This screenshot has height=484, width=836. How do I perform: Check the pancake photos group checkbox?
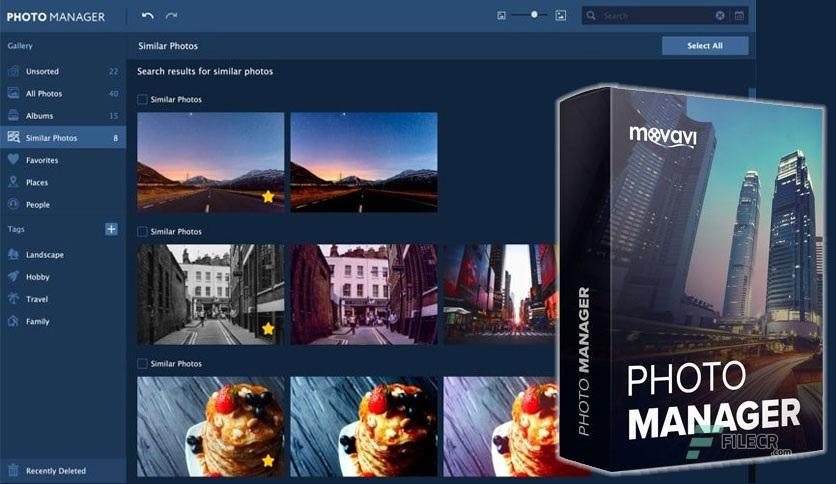pyautogui.click(x=142, y=364)
